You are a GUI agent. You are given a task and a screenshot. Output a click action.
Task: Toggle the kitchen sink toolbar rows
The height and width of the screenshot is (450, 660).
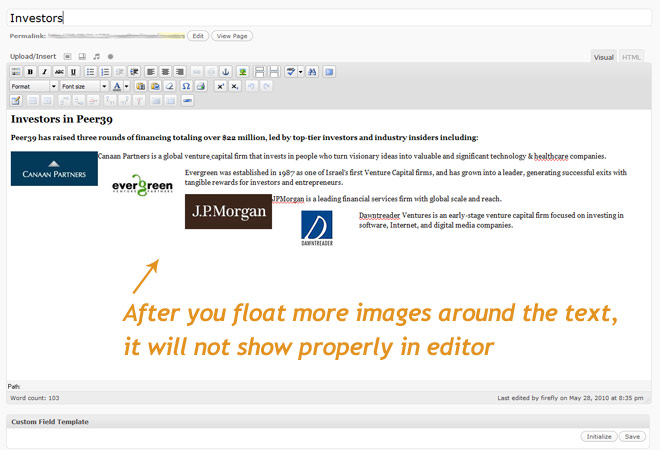tap(16, 72)
